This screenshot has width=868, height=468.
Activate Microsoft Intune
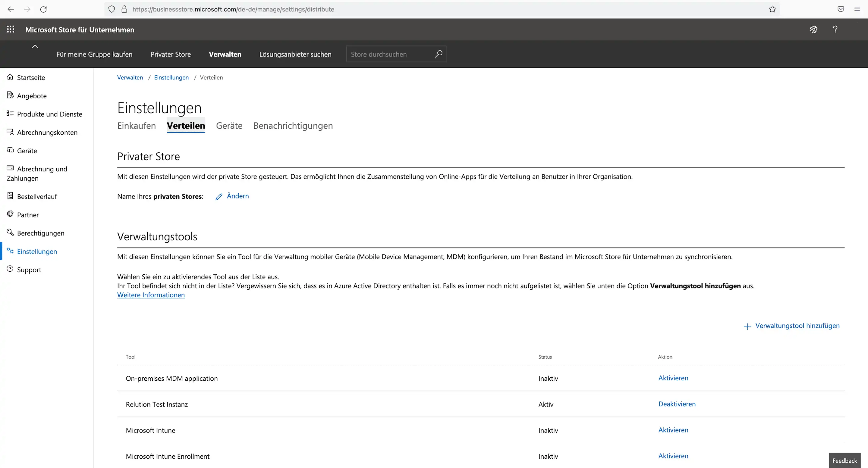[673, 430]
